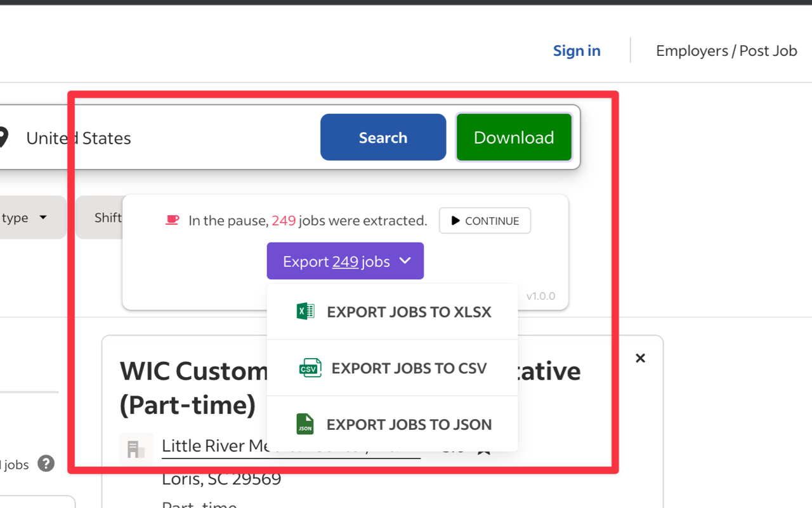Close the job details panel with X
This screenshot has height=508, width=812.
640,358
